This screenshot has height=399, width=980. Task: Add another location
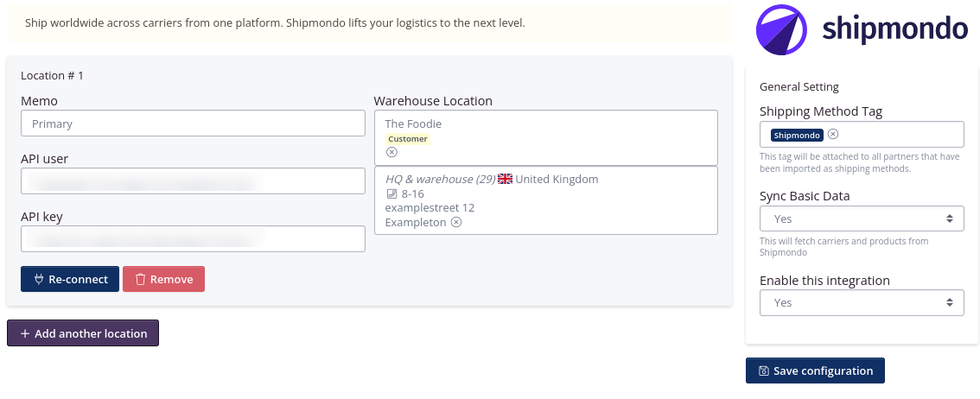point(83,333)
